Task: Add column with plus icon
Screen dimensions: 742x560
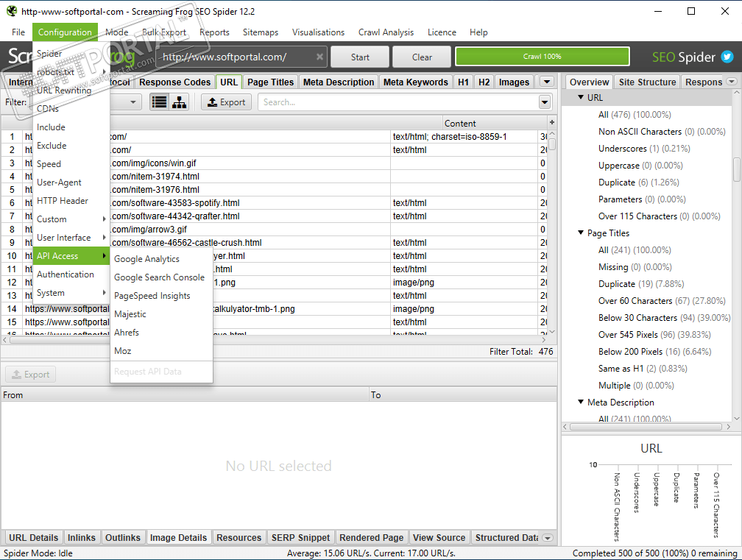Action: [x=552, y=122]
